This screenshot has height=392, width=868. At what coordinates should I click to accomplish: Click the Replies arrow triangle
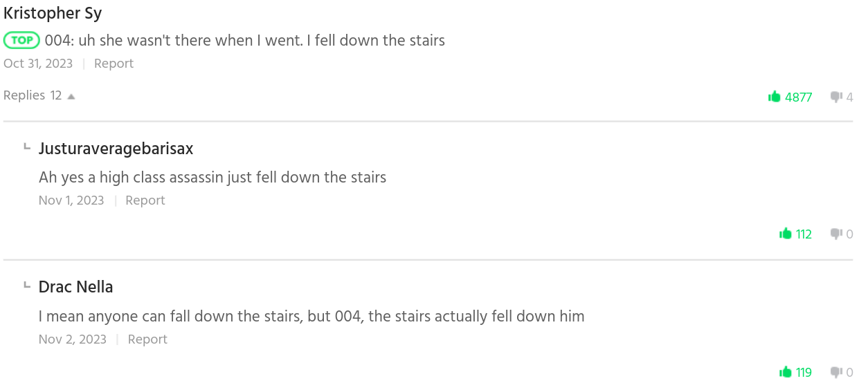(x=71, y=96)
